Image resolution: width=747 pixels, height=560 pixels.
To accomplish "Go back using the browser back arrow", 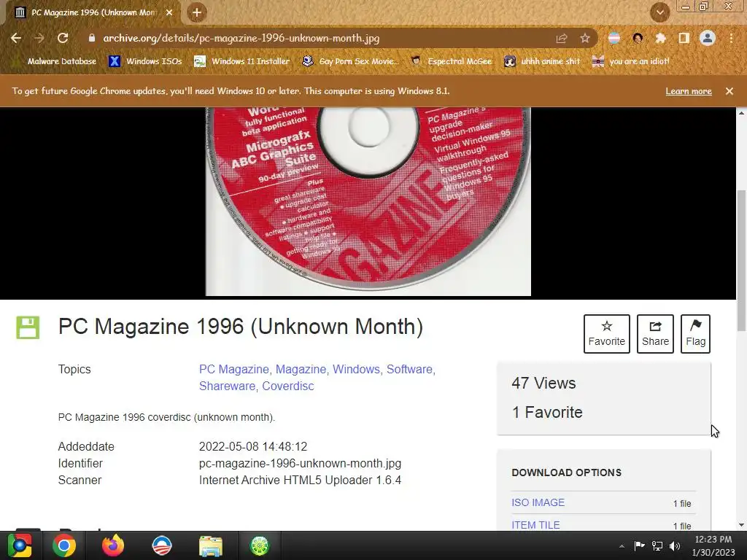I will 16,38.
